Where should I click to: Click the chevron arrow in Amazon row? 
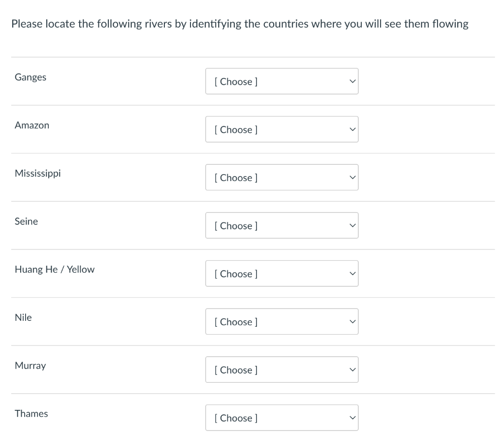coord(351,130)
